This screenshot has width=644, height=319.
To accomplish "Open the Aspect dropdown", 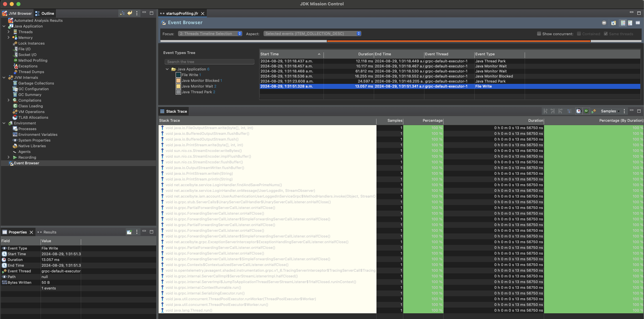I will (x=312, y=34).
